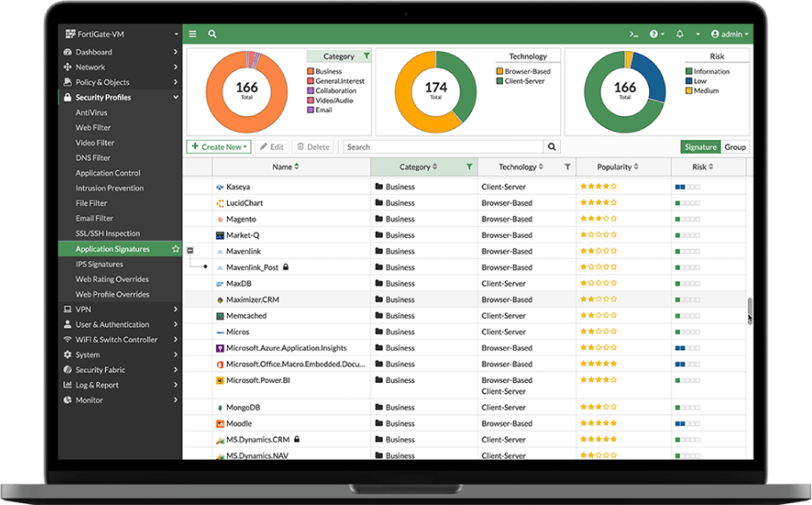This screenshot has height=505, width=812.
Task: Open the Create New dropdown
Action: [219, 147]
